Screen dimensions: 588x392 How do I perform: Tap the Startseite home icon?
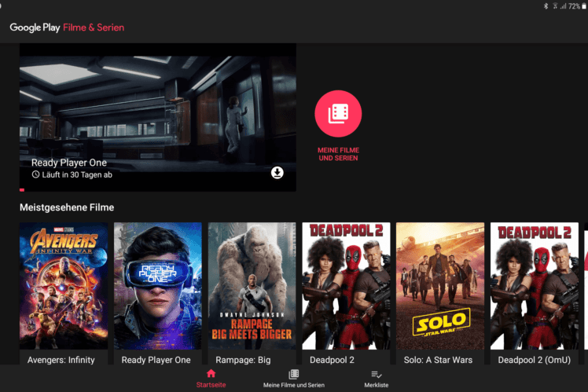pos(211,373)
